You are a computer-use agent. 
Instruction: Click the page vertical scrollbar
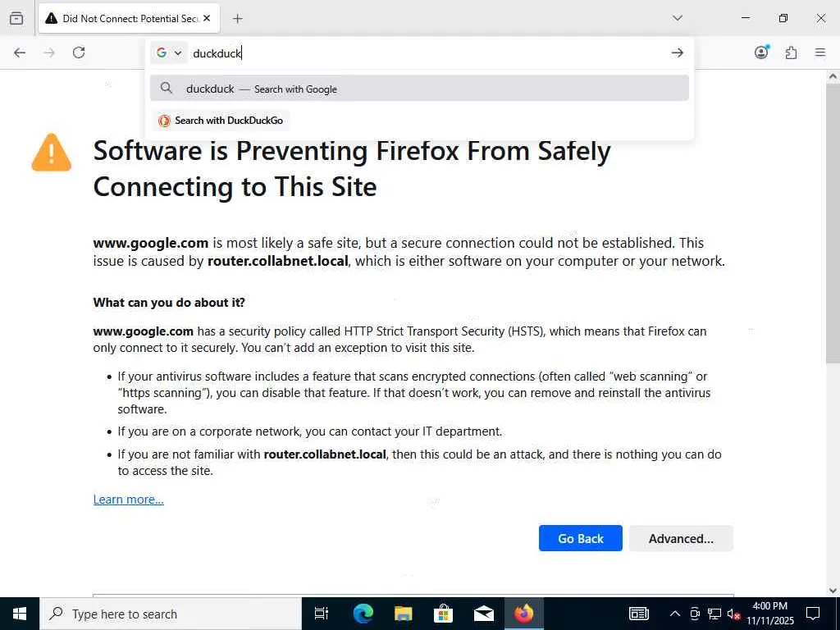(833, 246)
